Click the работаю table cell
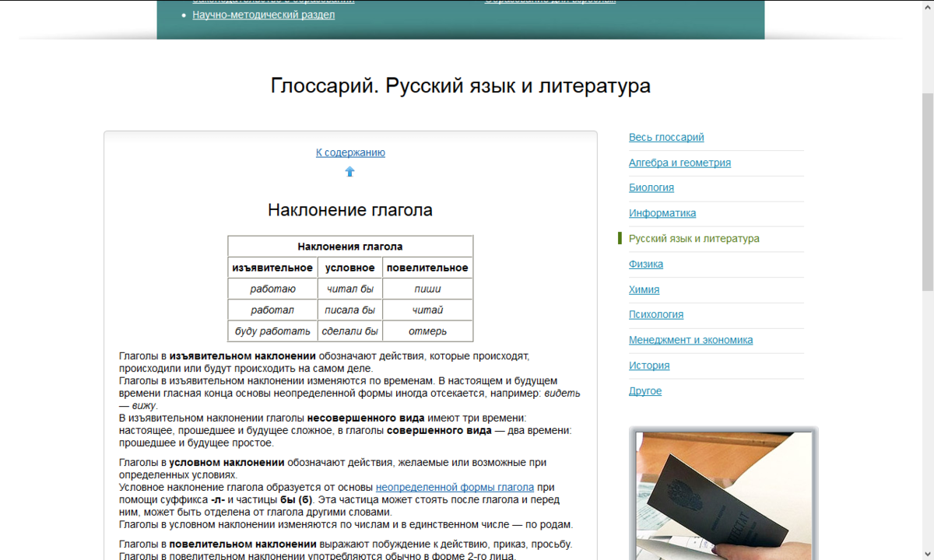The image size is (934, 560). 272,289
